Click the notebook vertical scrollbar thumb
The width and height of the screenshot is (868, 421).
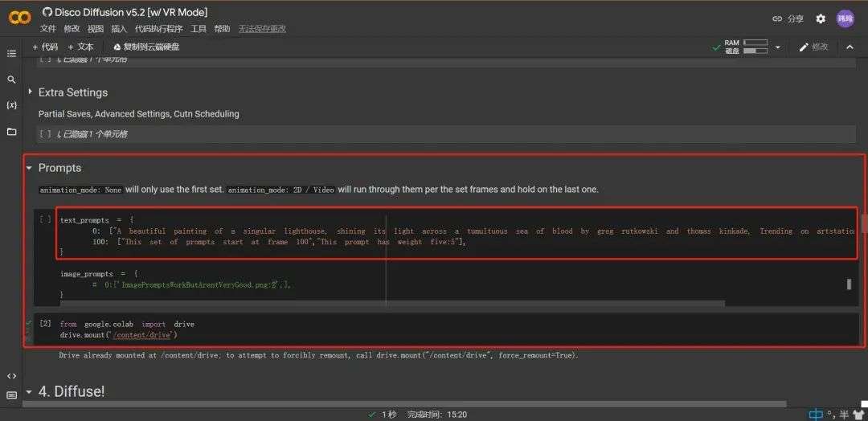pyautogui.click(x=864, y=223)
